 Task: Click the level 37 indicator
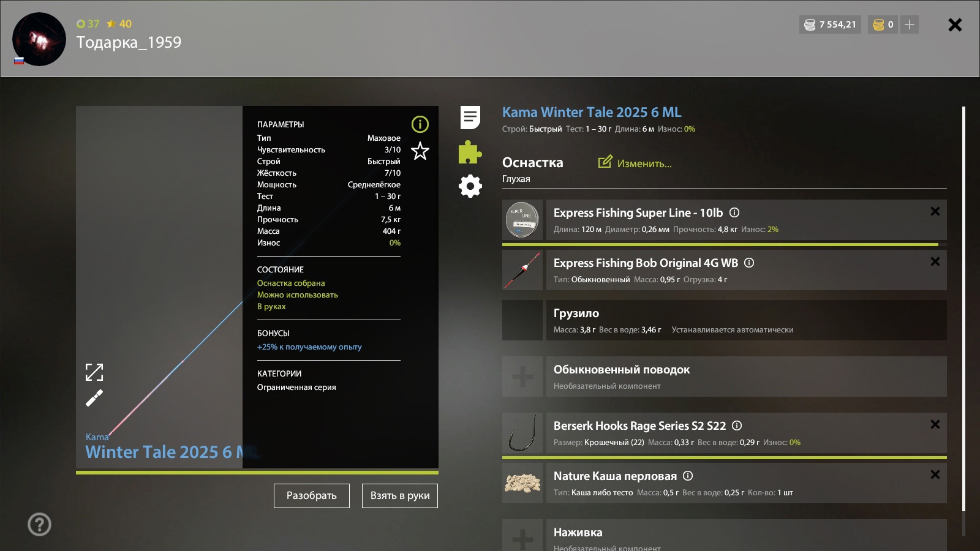[x=88, y=24]
